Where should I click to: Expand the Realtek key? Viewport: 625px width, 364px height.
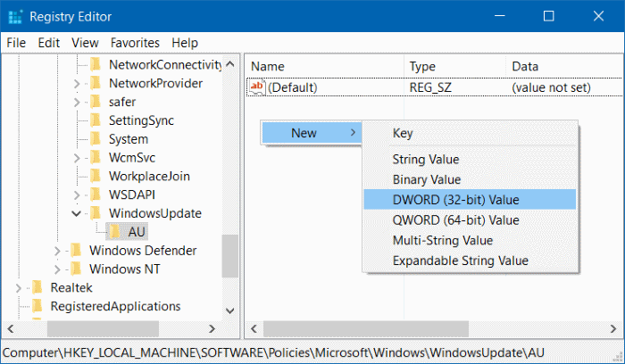point(18,288)
